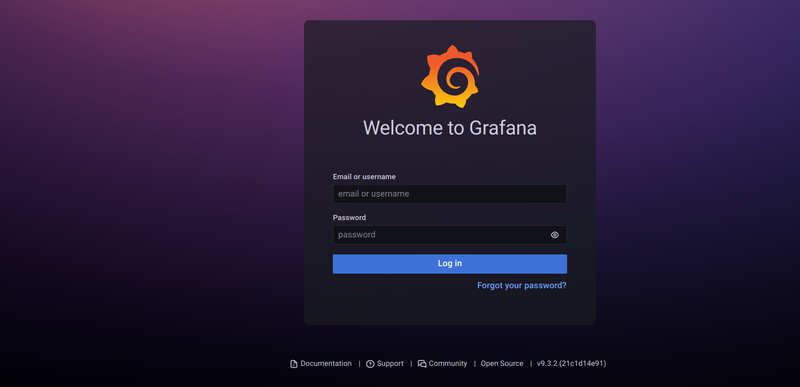Click the Community chat bubbles icon

point(422,364)
